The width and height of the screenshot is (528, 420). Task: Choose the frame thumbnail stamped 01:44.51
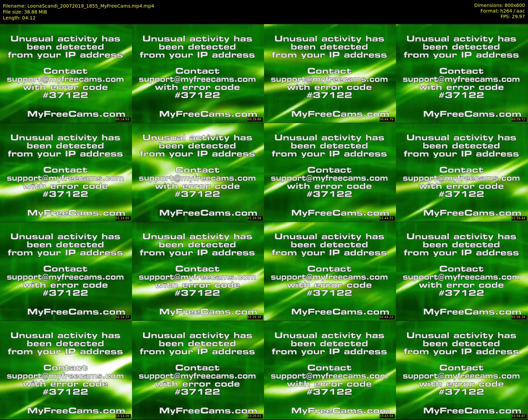[330, 172]
